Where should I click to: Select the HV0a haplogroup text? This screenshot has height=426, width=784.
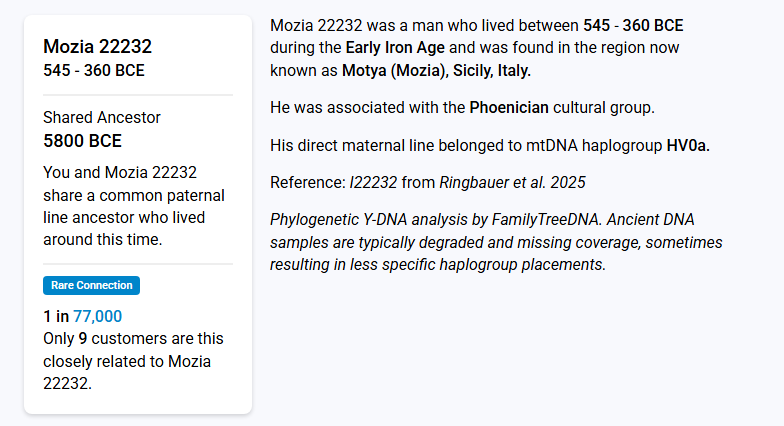(688, 146)
